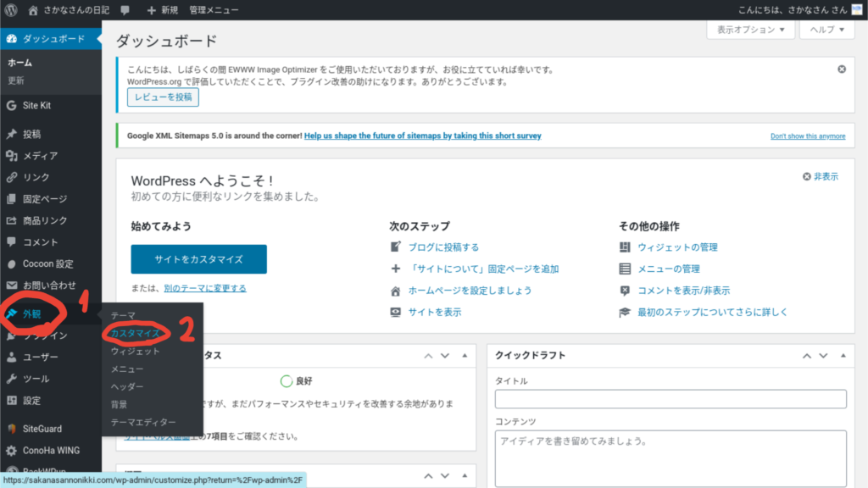Image resolution: width=868 pixels, height=488 pixels.
Task: Open コメントを表示/非表示 link
Action: (684, 291)
